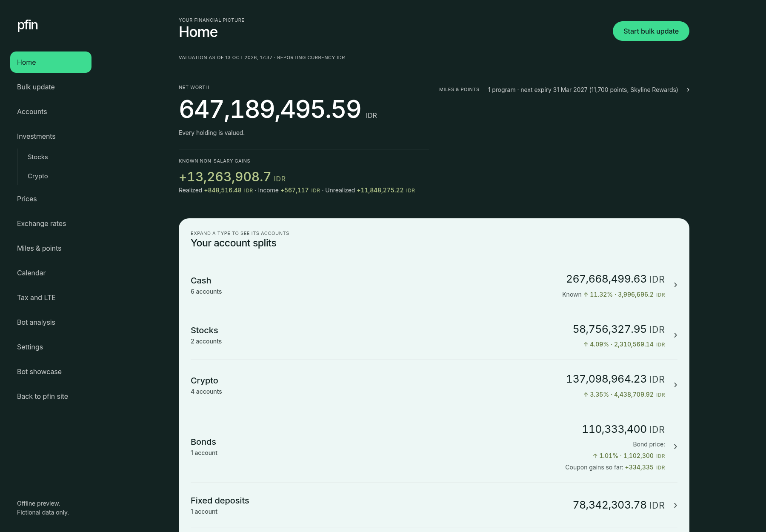This screenshot has width=766, height=532.
Task: Click Stocks total 58,756,327.95 IDR
Action: point(619,329)
